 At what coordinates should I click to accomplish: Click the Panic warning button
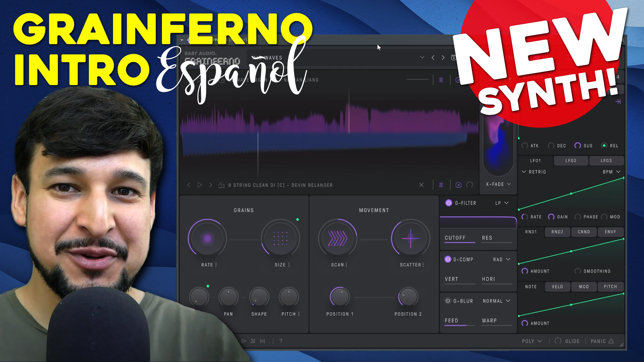(602, 341)
